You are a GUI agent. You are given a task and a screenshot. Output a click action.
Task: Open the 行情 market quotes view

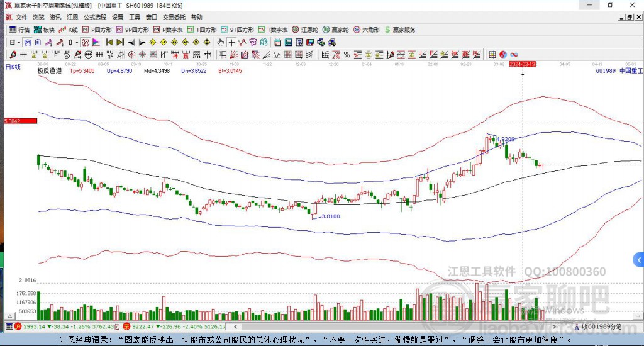point(19,30)
